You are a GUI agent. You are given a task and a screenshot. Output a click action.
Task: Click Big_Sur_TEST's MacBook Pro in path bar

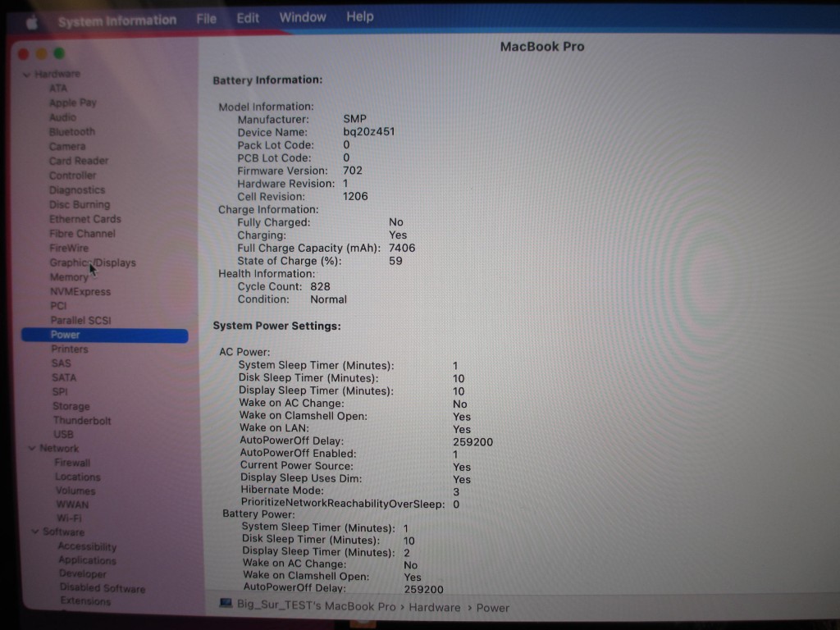tap(316, 606)
